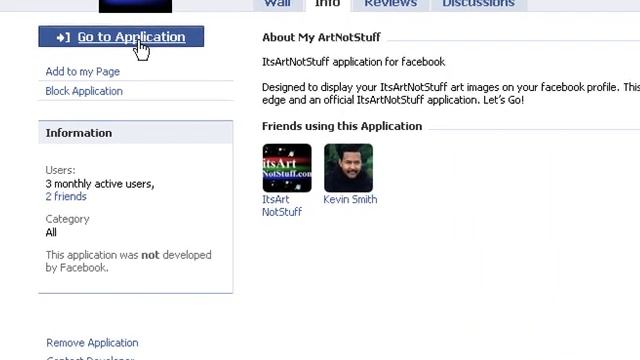Viewport: 640px width, 360px height.
Task: Click the arrow icon in Go to Application
Action: click(63, 38)
